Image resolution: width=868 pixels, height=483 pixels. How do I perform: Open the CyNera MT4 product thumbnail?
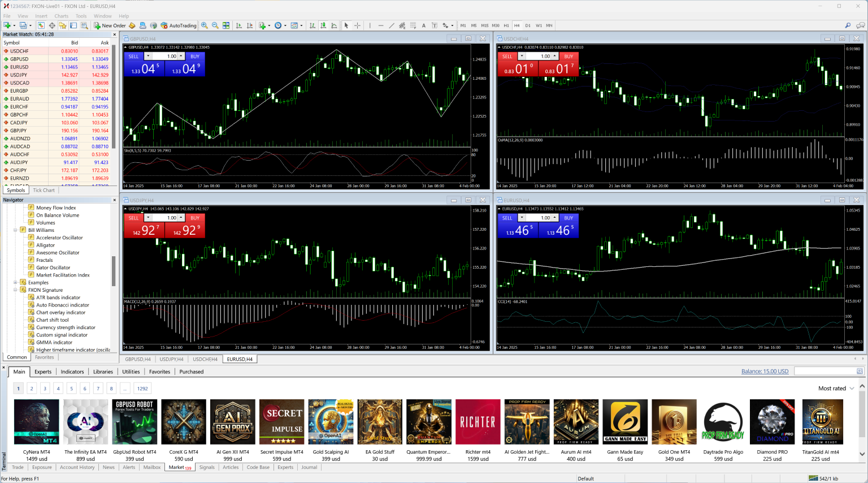pos(36,422)
